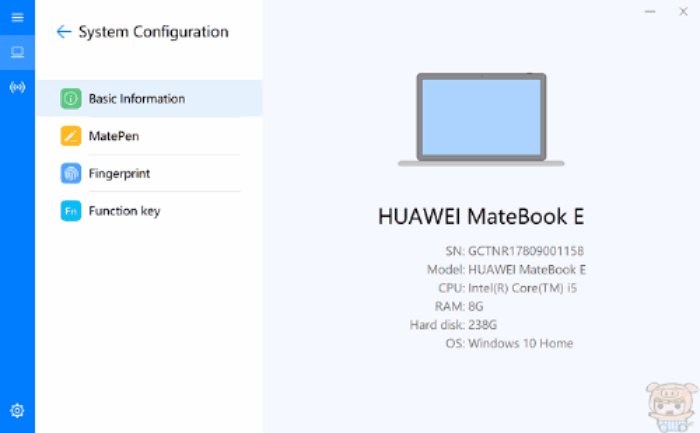Open the hamburger menu in the sidebar
This screenshot has height=433, width=700.
point(17,17)
